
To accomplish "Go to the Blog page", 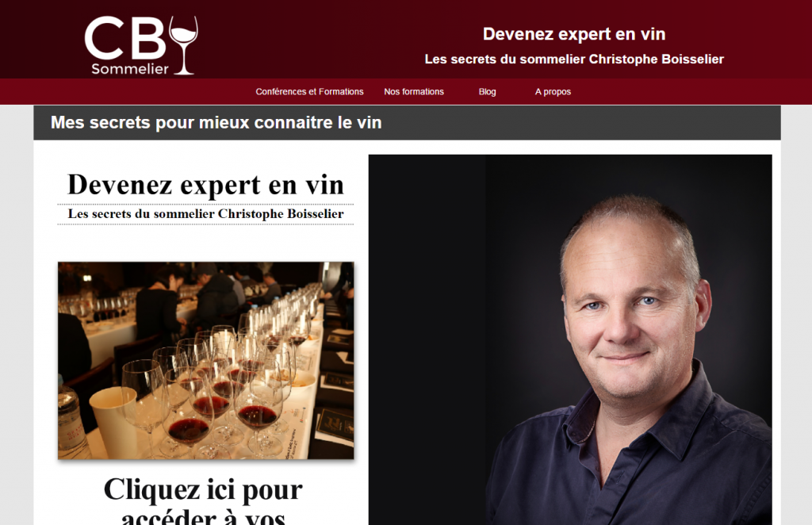I will tap(488, 92).
